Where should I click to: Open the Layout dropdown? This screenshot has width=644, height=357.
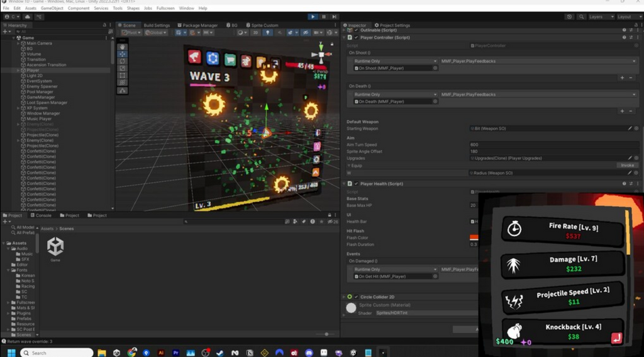629,17
